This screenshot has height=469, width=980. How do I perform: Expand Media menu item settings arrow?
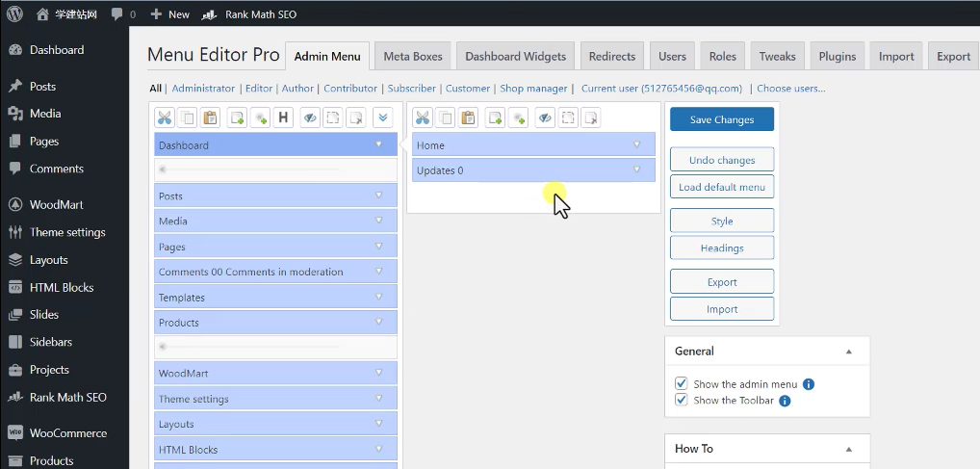pyautogui.click(x=378, y=221)
